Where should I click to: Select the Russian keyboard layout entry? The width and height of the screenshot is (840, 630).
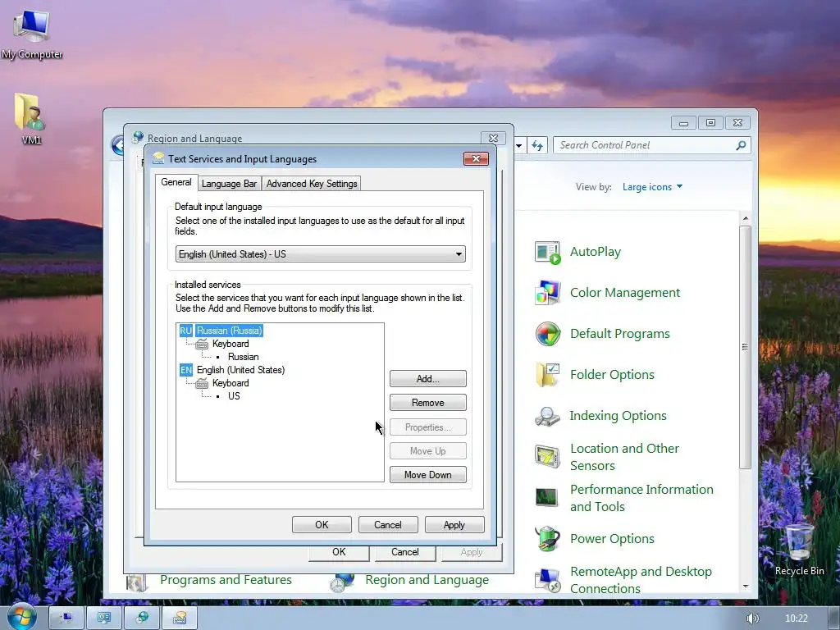pyautogui.click(x=243, y=357)
